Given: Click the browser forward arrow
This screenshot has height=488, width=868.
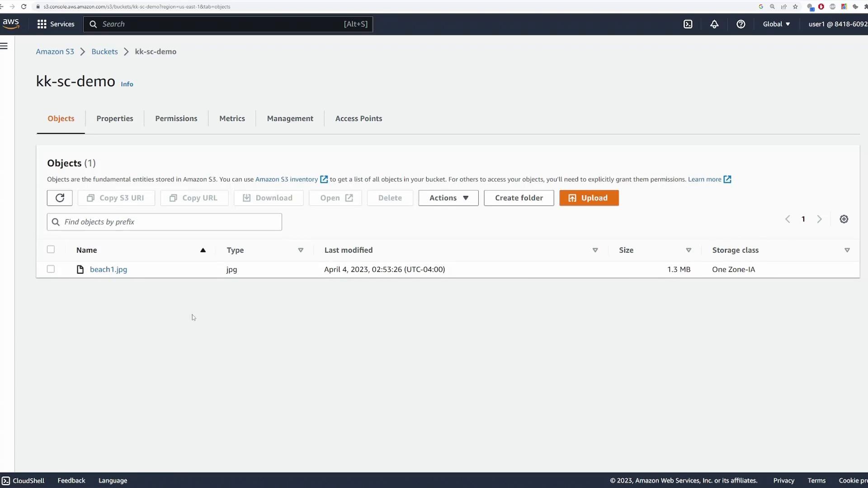Looking at the screenshot, I should pyautogui.click(x=12, y=6).
